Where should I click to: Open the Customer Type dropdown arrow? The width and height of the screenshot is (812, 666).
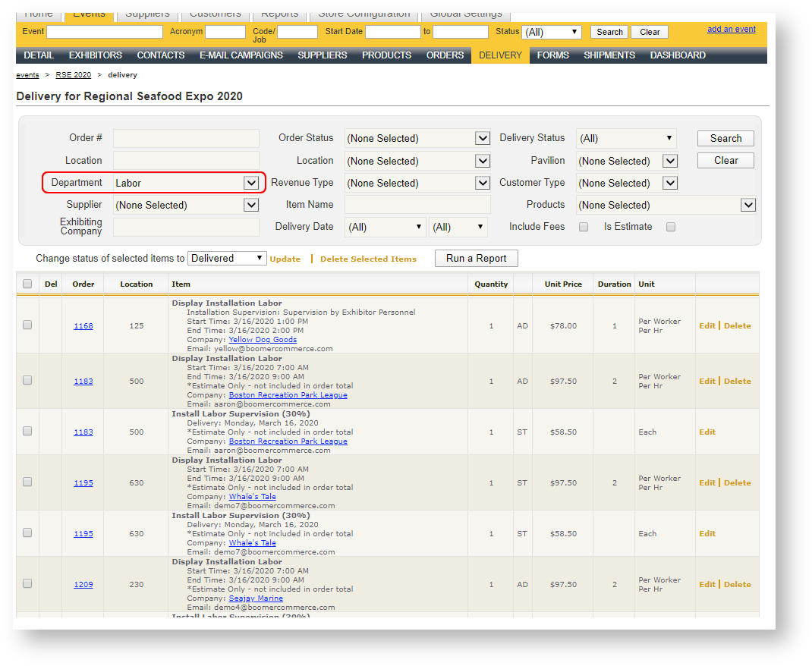669,183
